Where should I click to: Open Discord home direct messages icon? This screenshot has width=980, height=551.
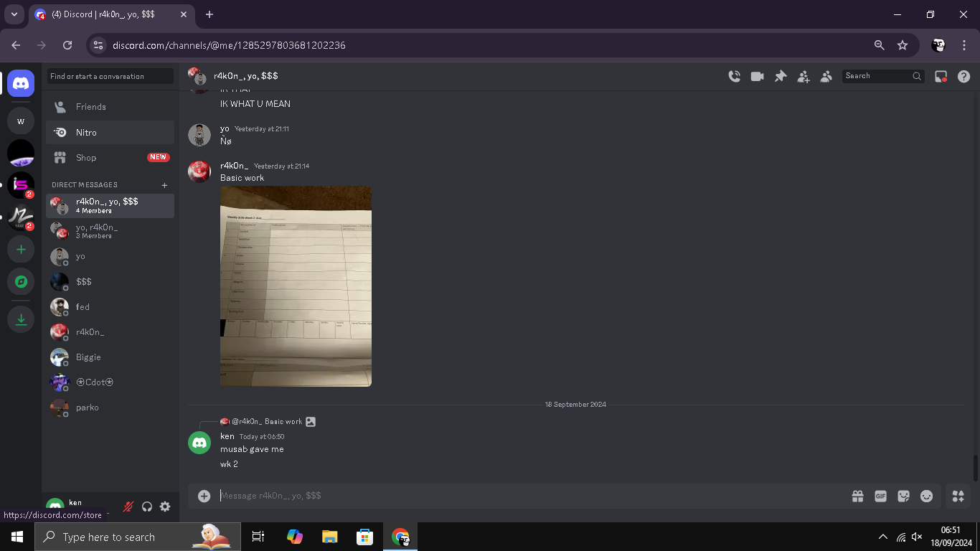point(21,84)
